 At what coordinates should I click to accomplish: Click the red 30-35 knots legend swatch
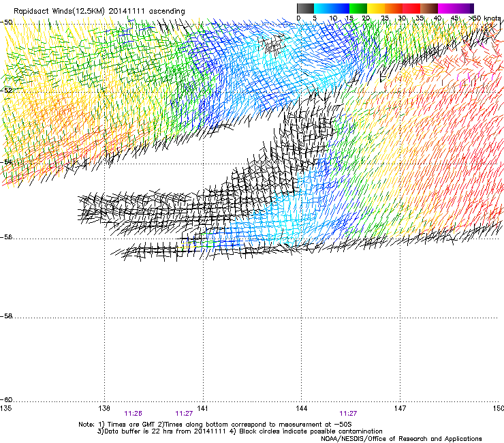pyautogui.click(x=411, y=8)
